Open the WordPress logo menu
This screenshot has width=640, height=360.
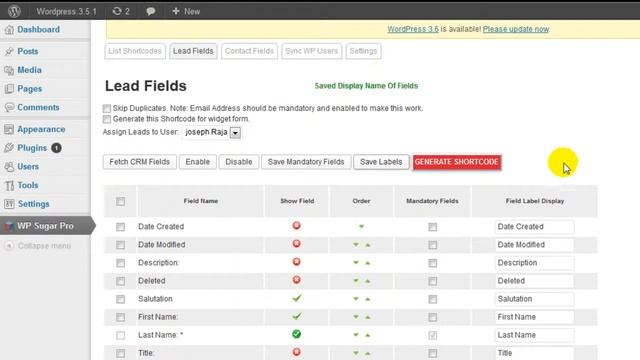(x=14, y=11)
